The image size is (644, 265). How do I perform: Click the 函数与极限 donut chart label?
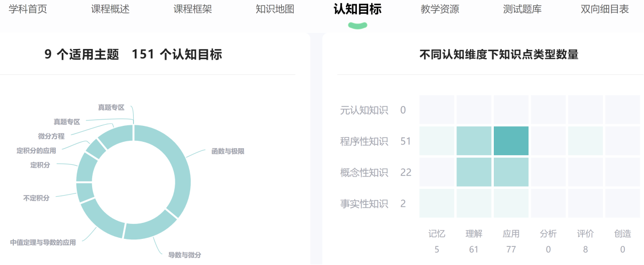click(x=227, y=151)
